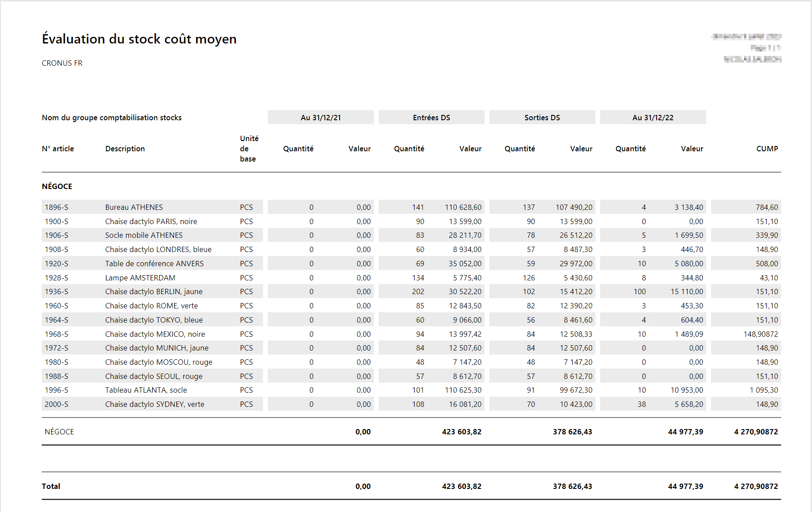Select 'Chaise dactylo ROME, verte'
This screenshot has width=812, height=512.
[151, 306]
